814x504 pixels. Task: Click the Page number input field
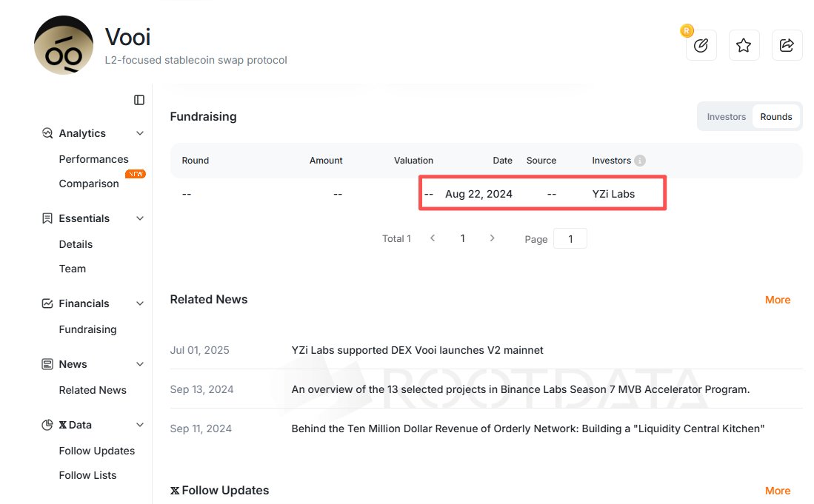coord(570,239)
